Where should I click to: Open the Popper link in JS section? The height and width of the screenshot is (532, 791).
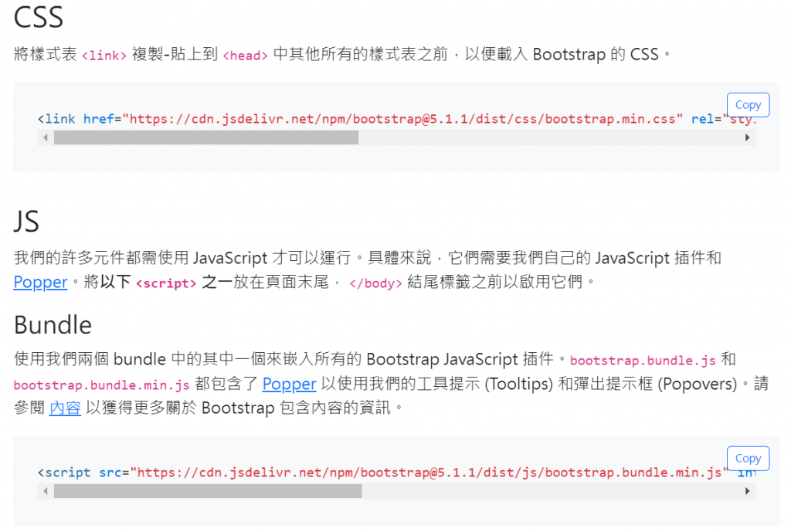[40, 282]
